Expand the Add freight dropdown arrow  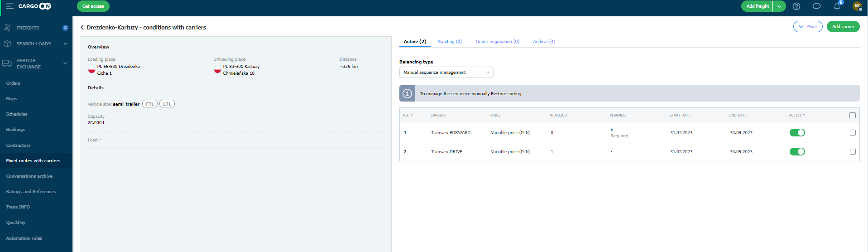(779, 6)
